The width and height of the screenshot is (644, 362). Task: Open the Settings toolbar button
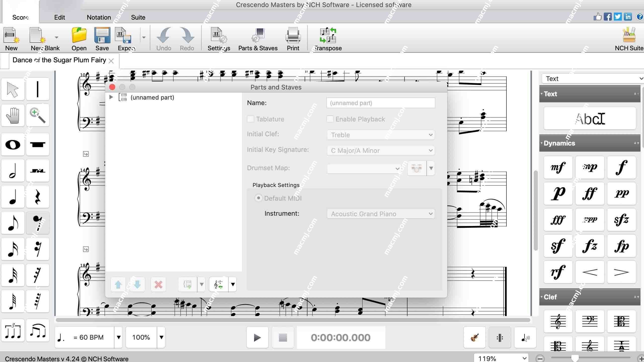point(219,39)
